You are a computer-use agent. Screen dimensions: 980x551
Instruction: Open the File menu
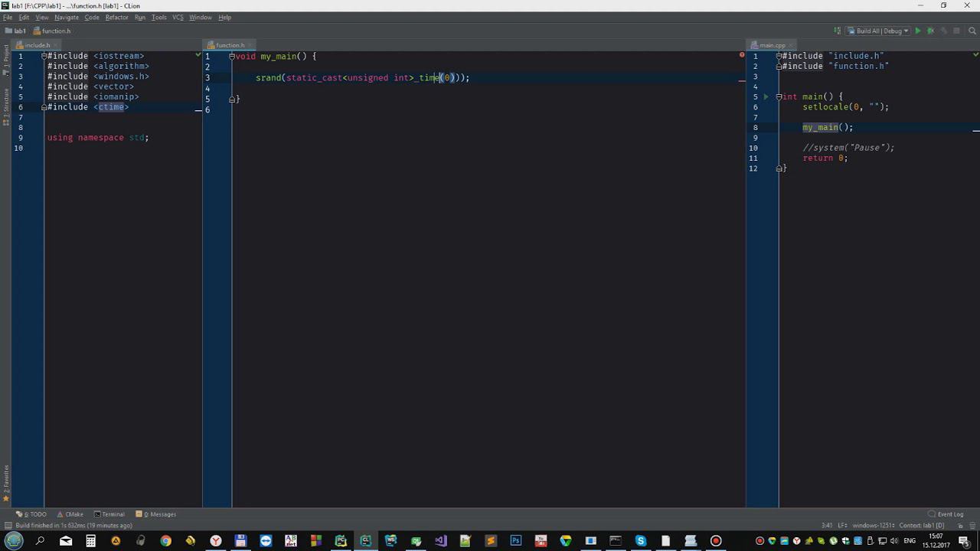pos(8,17)
